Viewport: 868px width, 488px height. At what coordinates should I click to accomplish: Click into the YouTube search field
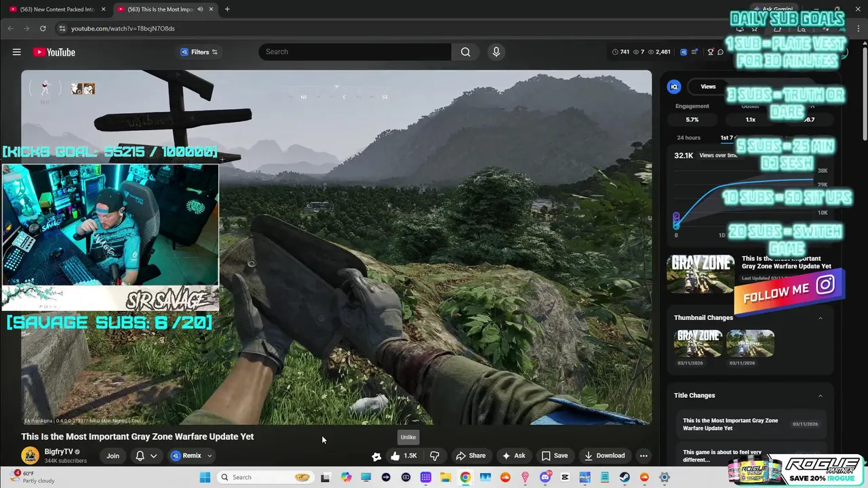[355, 52]
